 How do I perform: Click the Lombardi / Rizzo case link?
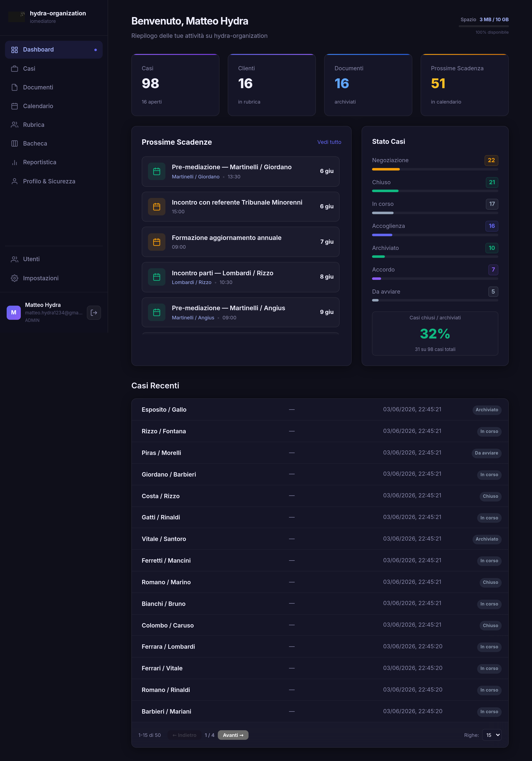(191, 282)
